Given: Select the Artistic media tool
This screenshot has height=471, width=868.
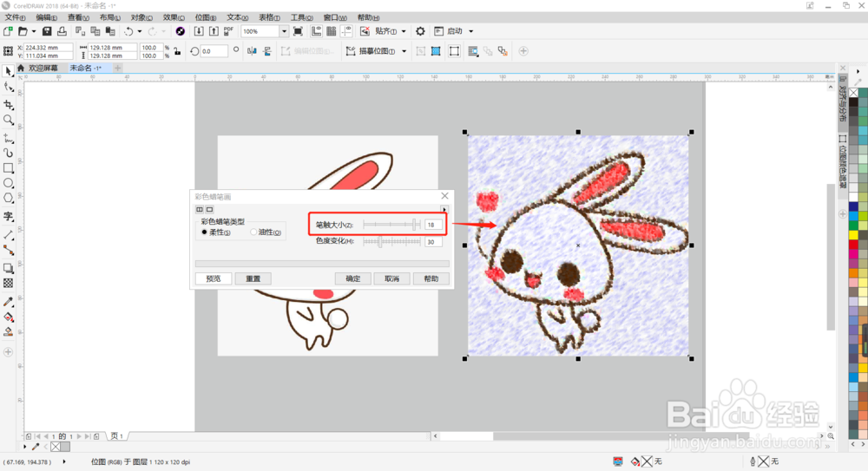Looking at the screenshot, I should tap(9, 153).
